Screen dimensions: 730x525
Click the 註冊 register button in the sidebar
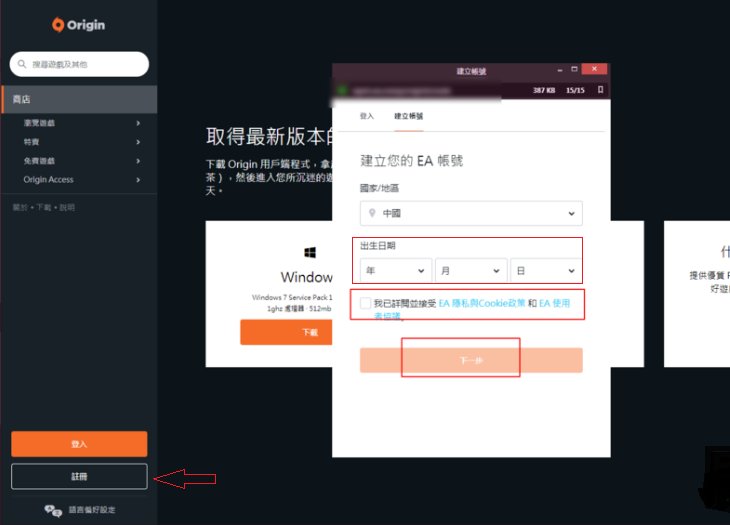point(79,476)
